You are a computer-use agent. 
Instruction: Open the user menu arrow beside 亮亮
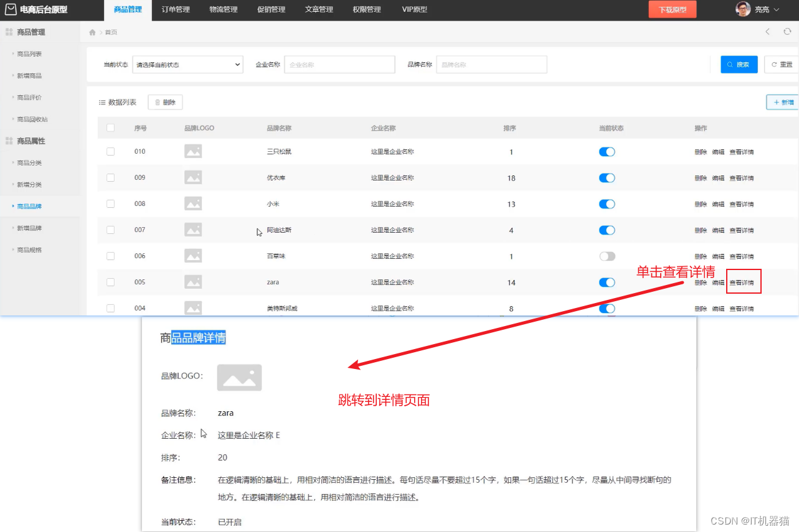point(777,10)
